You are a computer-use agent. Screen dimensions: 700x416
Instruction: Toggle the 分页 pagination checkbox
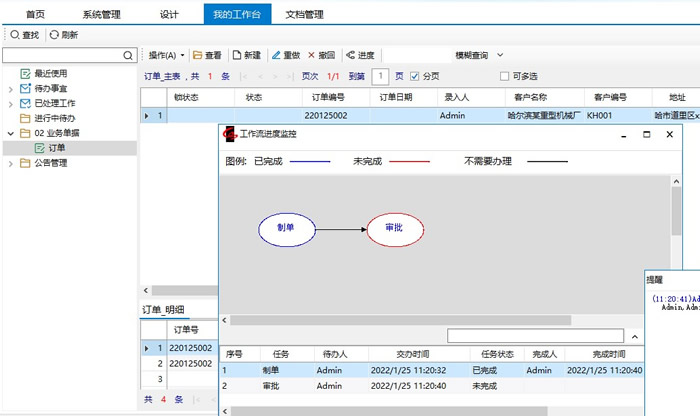coord(415,76)
